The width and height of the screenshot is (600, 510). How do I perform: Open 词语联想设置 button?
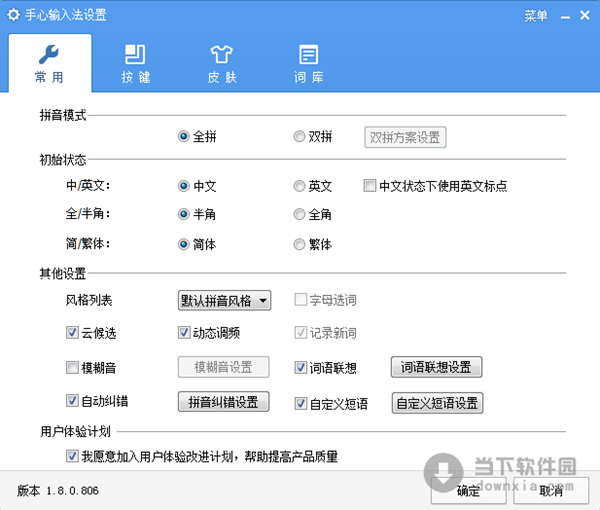click(436, 367)
